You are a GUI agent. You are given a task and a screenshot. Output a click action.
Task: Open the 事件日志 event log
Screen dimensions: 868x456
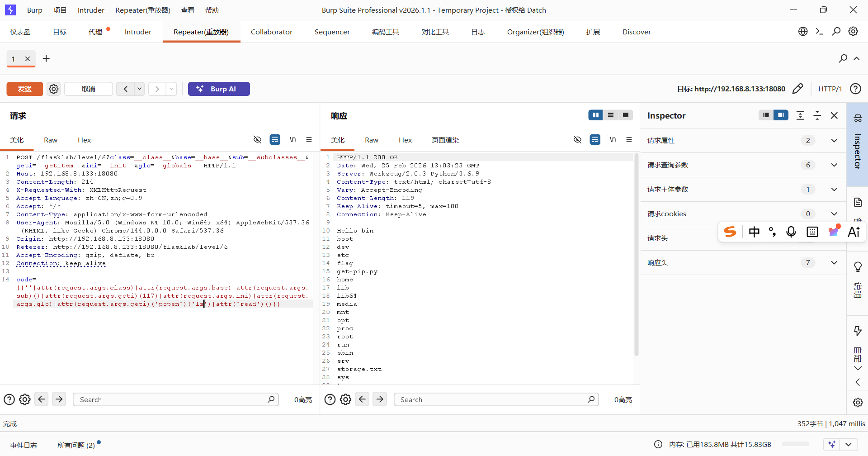pos(24,445)
